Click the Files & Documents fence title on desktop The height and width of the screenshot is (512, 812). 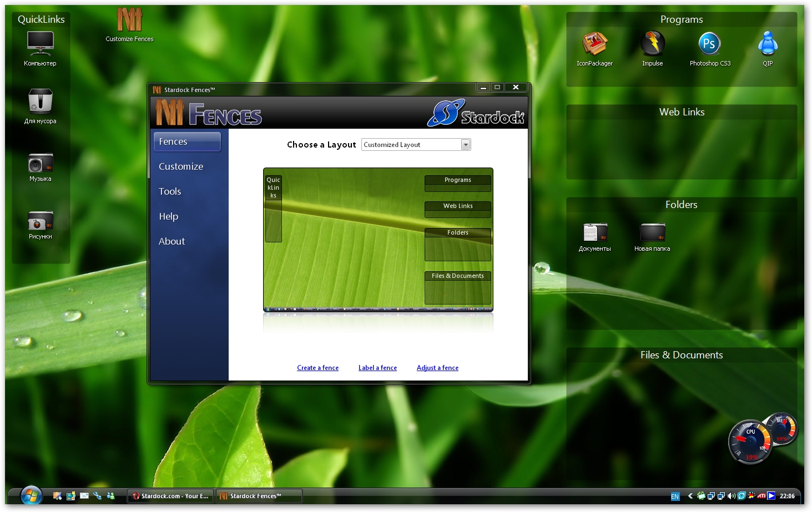click(682, 355)
